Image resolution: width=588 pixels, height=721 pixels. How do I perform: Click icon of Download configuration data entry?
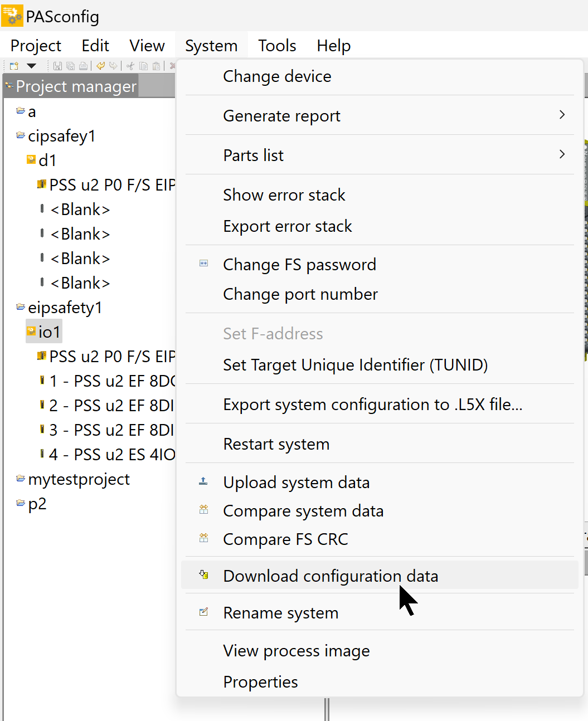[x=204, y=574]
